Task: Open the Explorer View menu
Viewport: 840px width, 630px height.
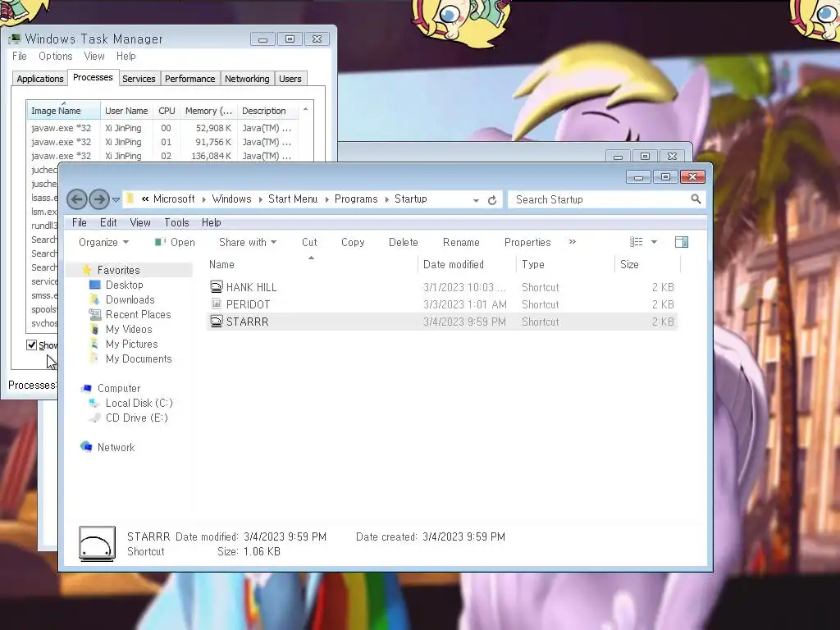Action: (140, 222)
